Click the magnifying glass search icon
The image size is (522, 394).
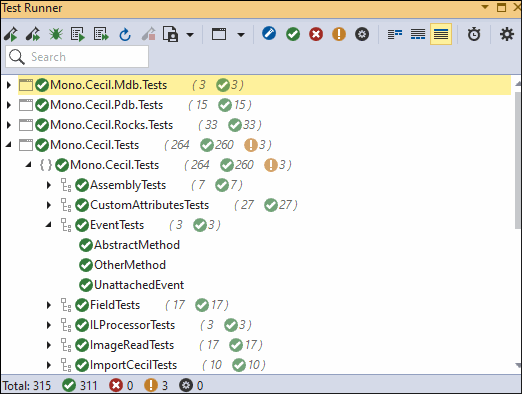17,57
